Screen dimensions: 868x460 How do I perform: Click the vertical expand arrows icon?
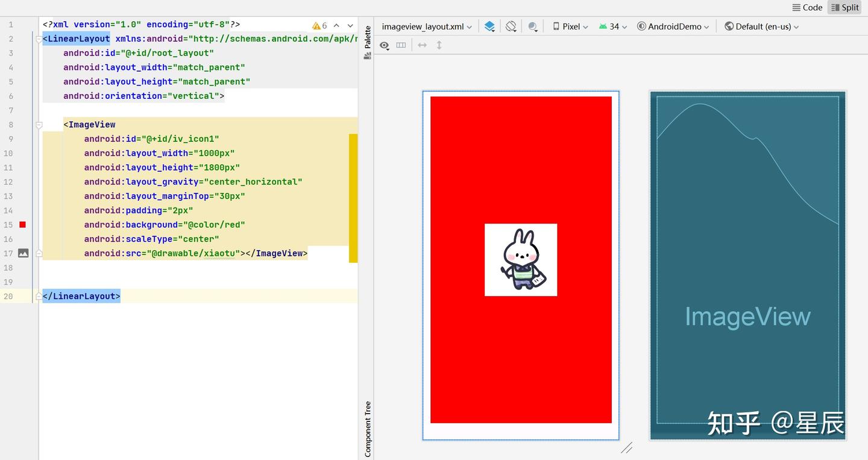click(439, 45)
